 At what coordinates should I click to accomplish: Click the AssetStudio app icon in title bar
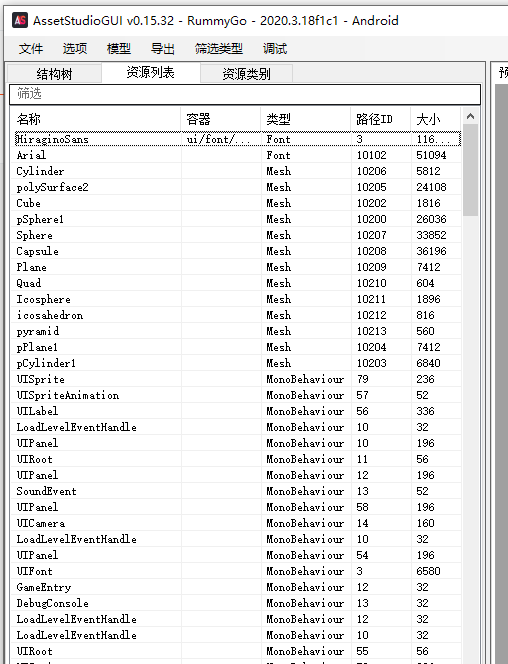pyautogui.click(x=20, y=20)
